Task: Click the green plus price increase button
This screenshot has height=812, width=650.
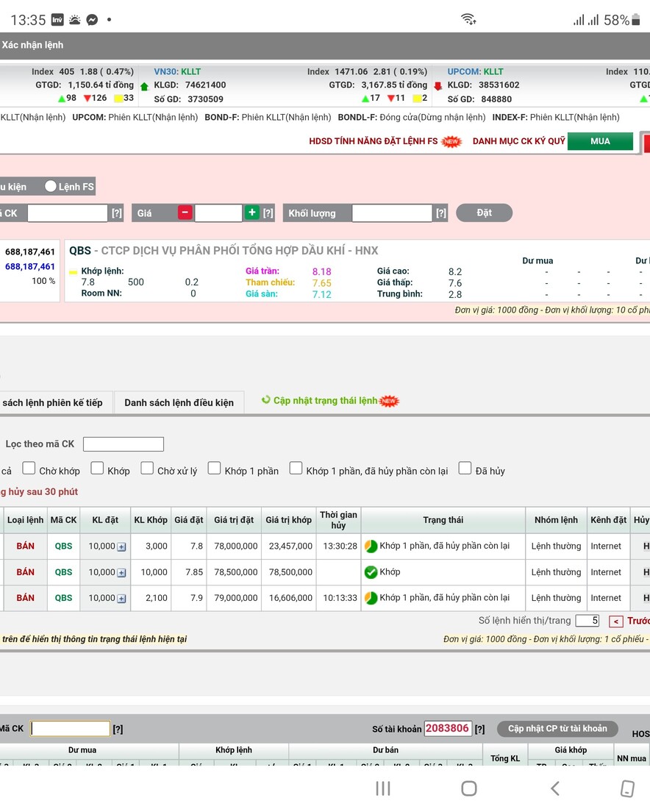Action: pos(252,213)
